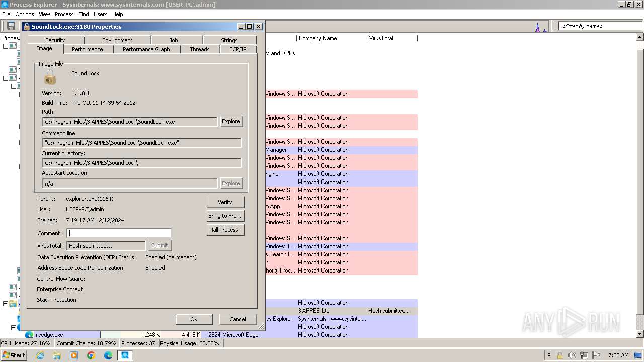Open the Find menu
This screenshot has height=362, width=644.
[x=84, y=14]
